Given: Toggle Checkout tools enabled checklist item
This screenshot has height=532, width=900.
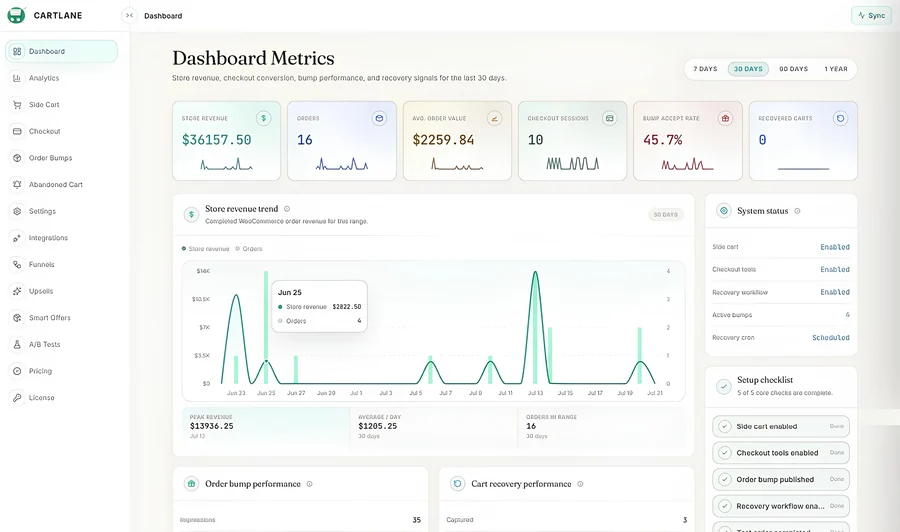Looking at the screenshot, I should (x=781, y=453).
